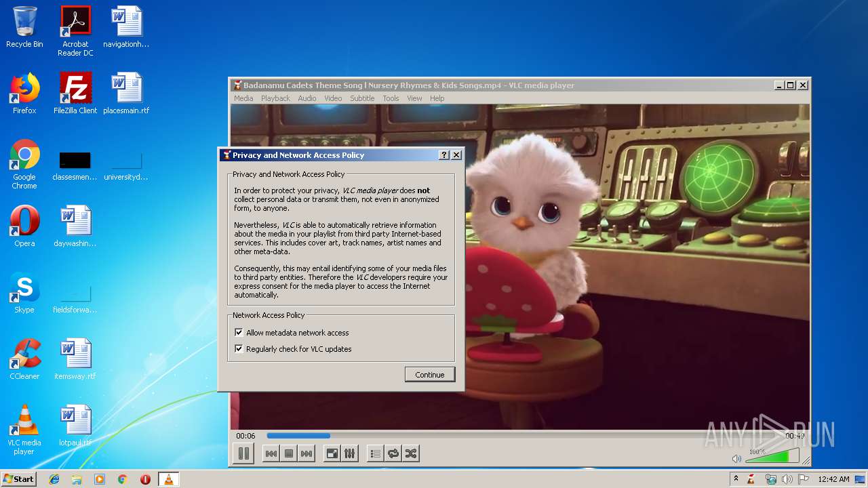Open Windows Media Player from the taskbar

click(100, 479)
